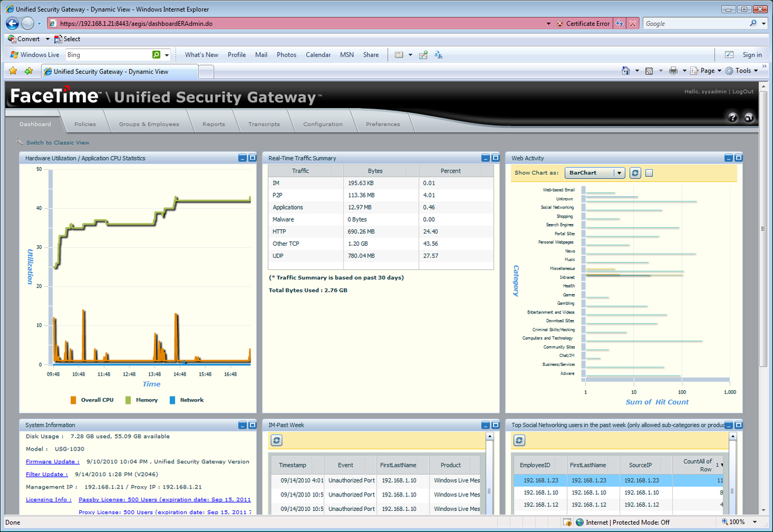Open the Filter Update link
This screenshot has height=532, width=773.
[47, 474]
